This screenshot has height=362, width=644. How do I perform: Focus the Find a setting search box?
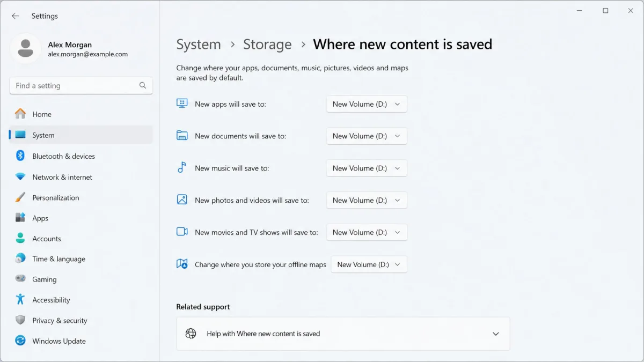(81, 85)
